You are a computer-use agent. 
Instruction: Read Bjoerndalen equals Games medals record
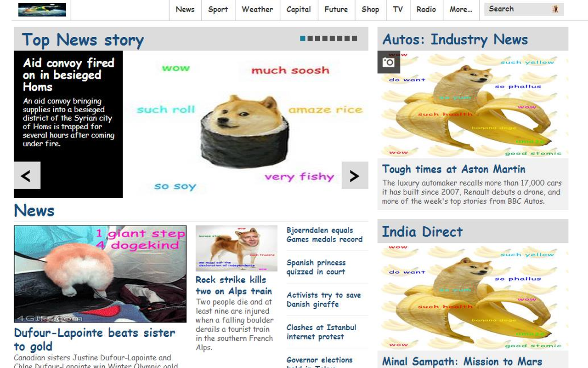click(325, 235)
